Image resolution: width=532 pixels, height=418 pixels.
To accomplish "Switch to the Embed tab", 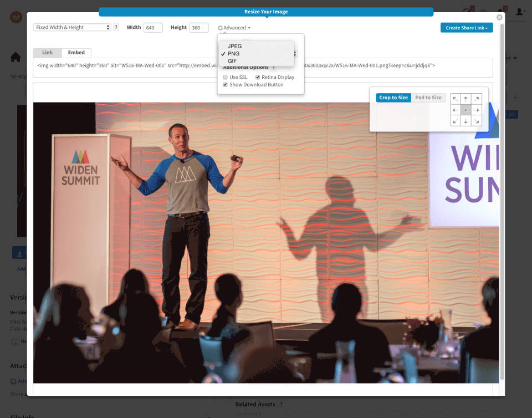I will (x=76, y=52).
